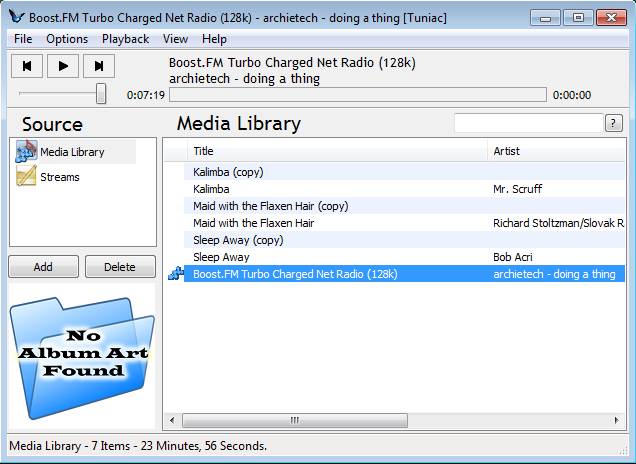Image resolution: width=636 pixels, height=464 pixels.
Task: Click the horizontal scrollbar left arrow
Action: (x=172, y=420)
